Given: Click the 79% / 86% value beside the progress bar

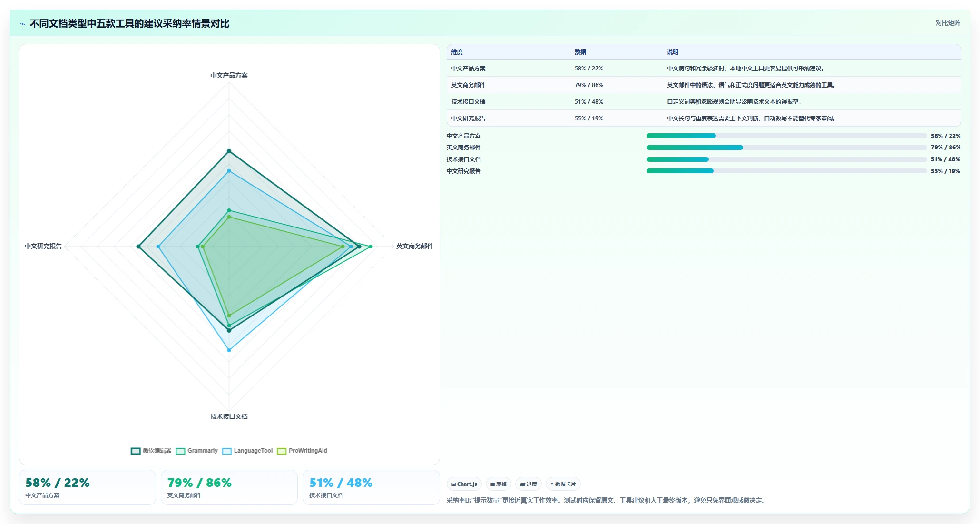Looking at the screenshot, I should 946,148.
